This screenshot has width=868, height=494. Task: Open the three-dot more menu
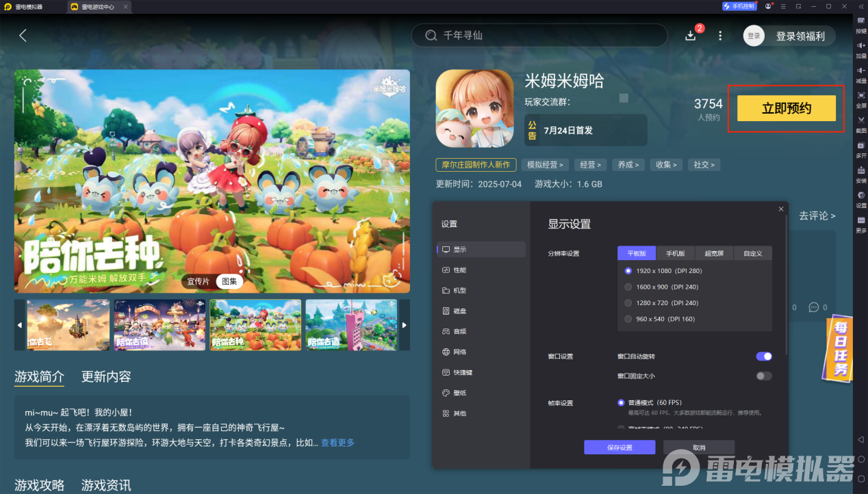[720, 36]
